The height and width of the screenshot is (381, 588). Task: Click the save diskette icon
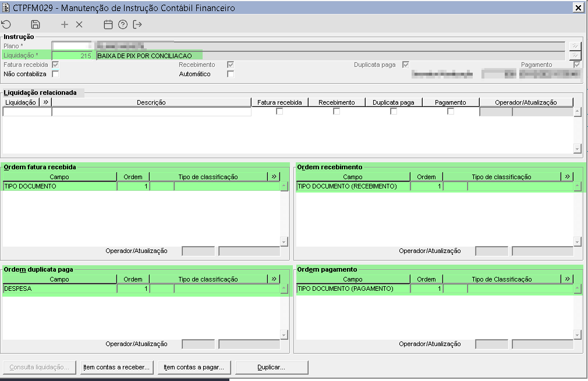click(x=36, y=25)
